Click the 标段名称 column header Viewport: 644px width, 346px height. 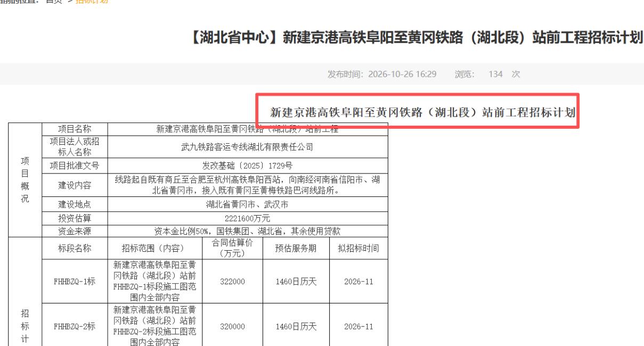point(75,248)
